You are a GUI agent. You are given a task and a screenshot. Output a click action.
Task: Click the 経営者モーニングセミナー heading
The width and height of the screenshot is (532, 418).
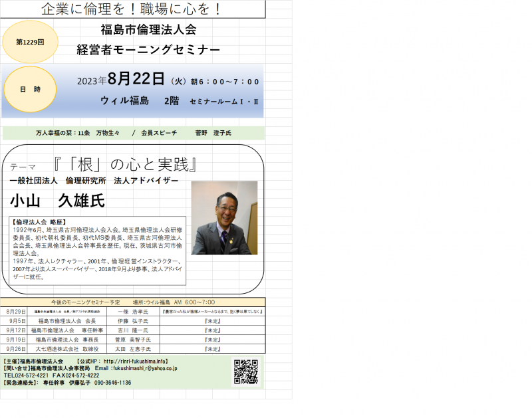point(148,49)
